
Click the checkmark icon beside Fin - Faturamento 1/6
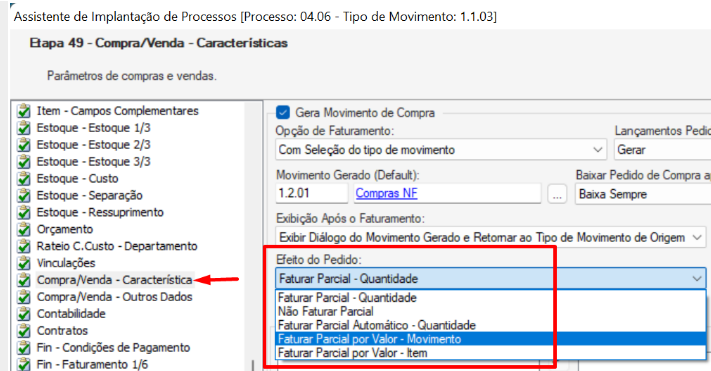click(x=23, y=364)
